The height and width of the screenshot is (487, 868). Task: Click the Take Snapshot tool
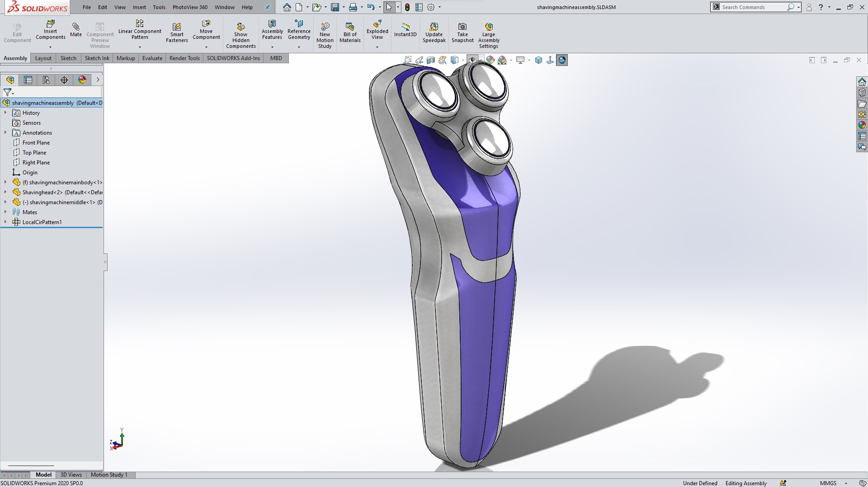(x=462, y=33)
